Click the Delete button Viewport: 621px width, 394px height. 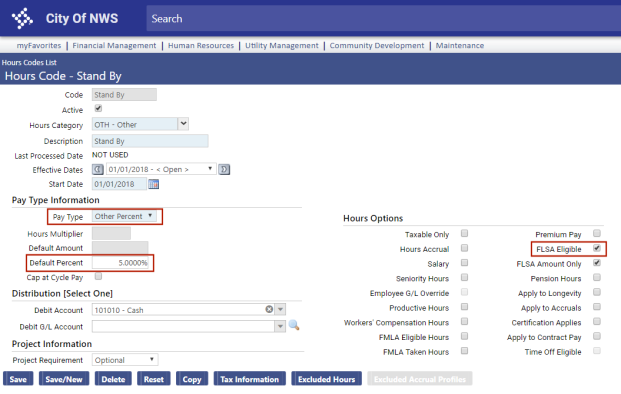(113, 379)
